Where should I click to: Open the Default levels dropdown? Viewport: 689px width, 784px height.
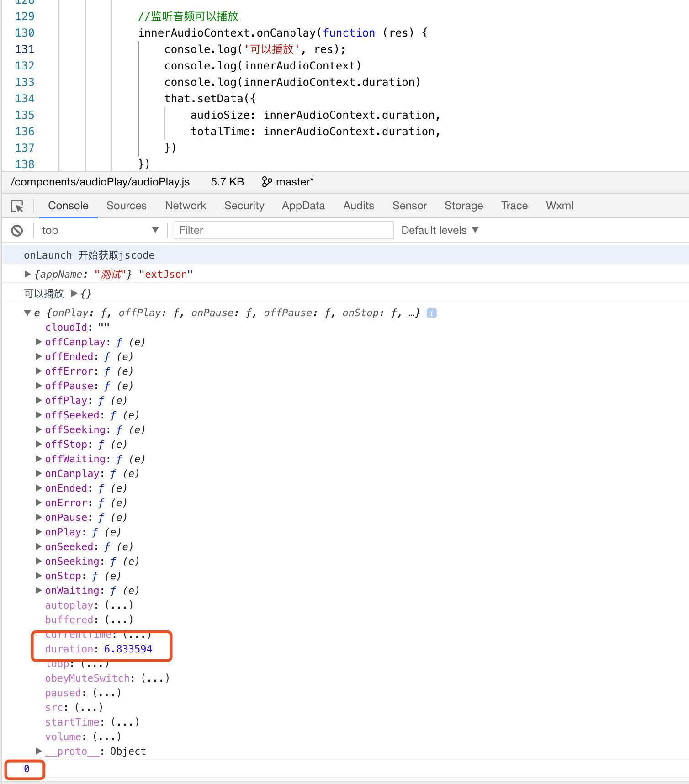coord(440,230)
